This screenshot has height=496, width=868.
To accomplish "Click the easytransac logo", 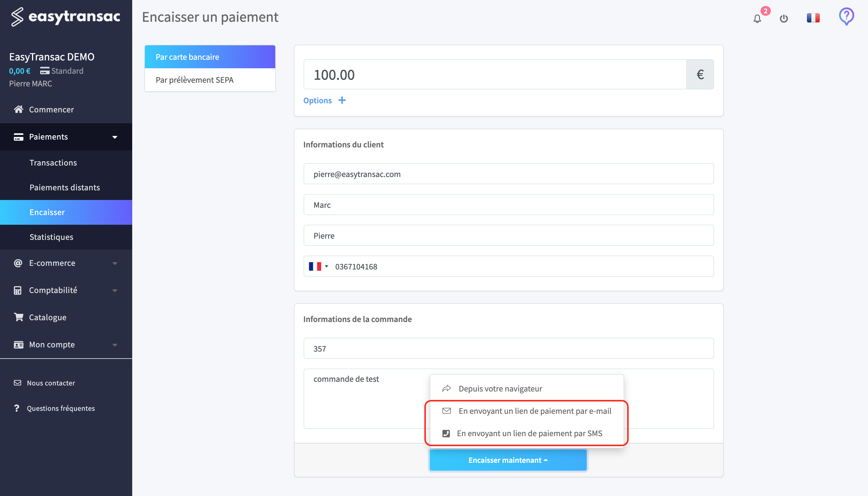I will click(65, 16).
